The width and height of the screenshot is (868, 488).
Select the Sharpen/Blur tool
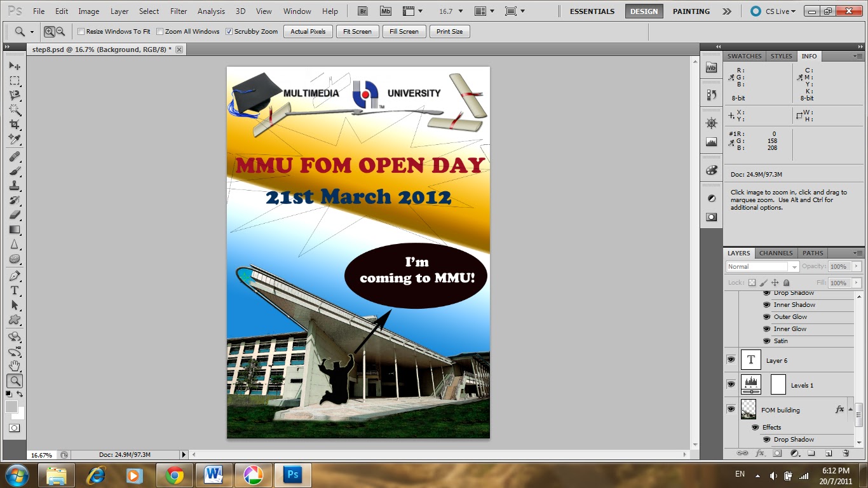15,244
